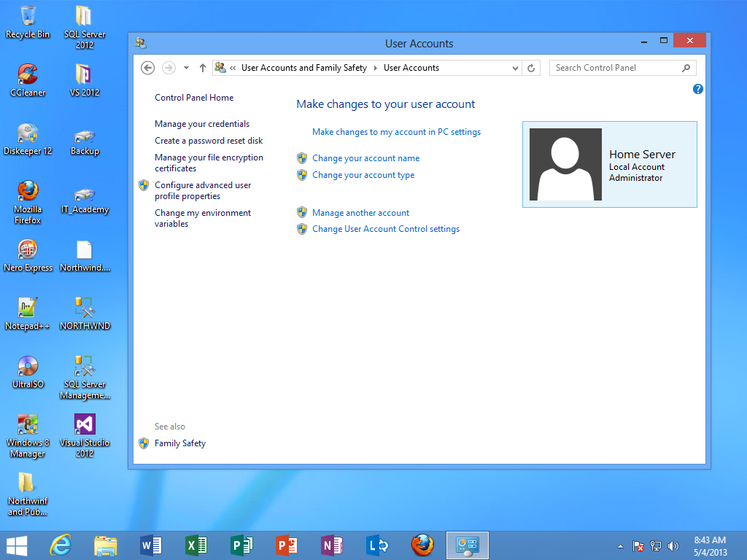Select User Accounts and Family Safety breadcrumb
This screenshot has height=560, width=747.
point(304,68)
